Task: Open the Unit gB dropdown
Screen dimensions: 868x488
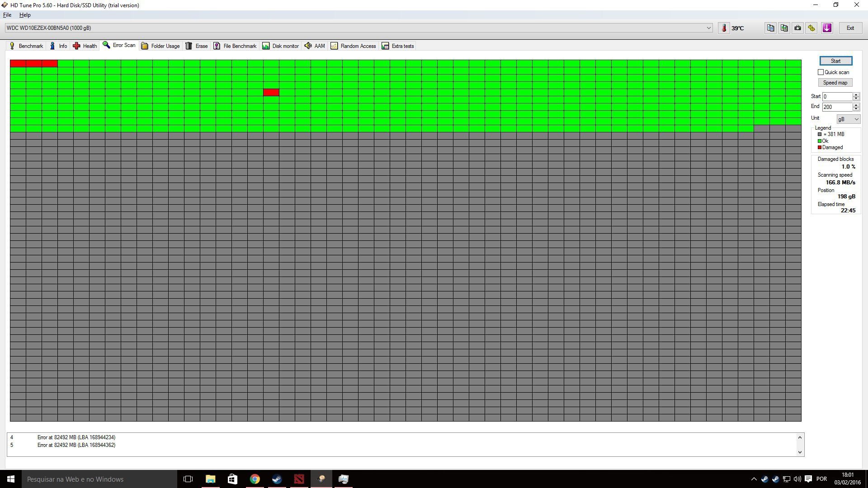Action: 848,119
